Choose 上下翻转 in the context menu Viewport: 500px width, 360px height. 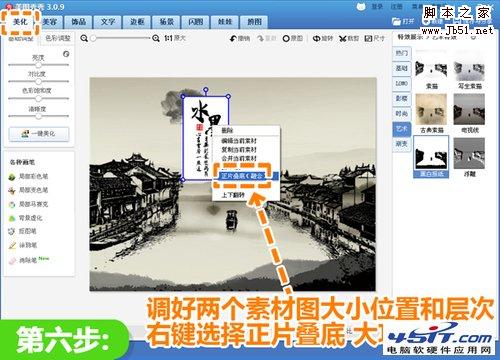233,195
